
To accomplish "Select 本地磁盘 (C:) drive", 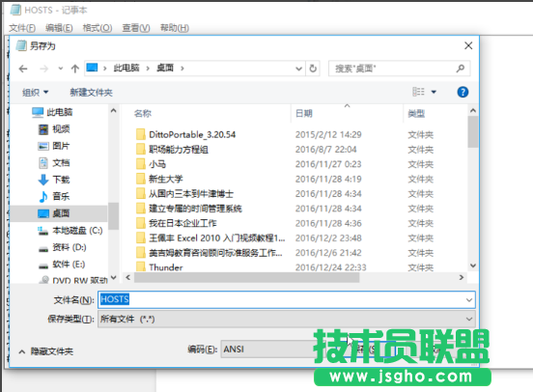I will [77, 231].
